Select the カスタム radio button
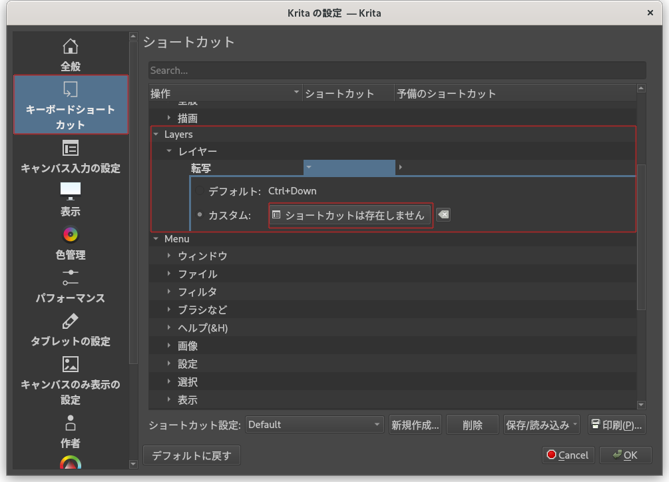The height and width of the screenshot is (482, 669). [199, 215]
